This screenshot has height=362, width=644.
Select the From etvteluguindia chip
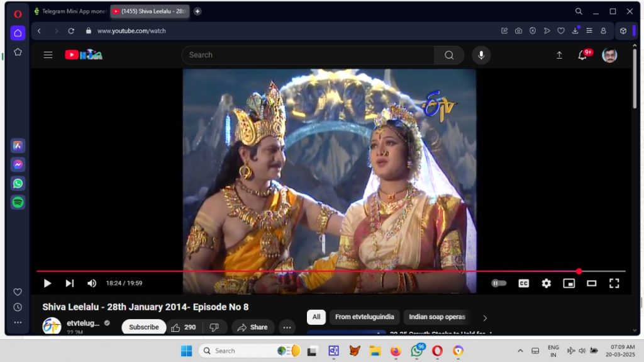[x=364, y=317]
